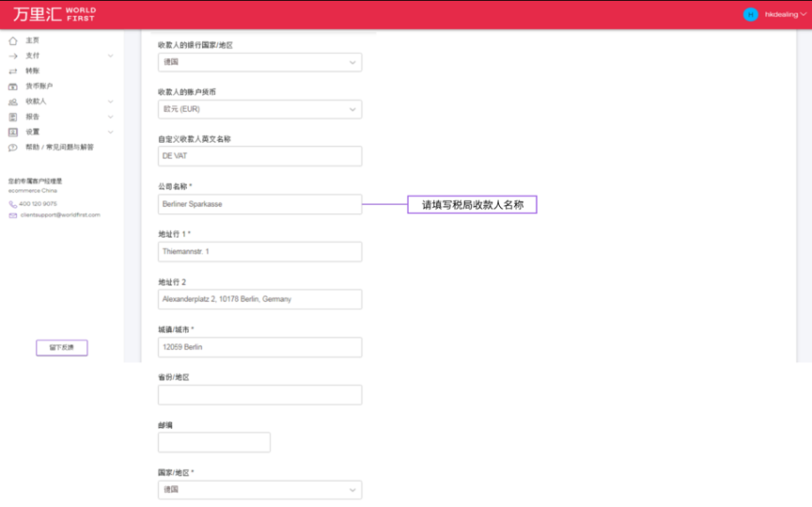Image resolution: width=812 pixels, height=507 pixels.
Task: Click the empty 邮编 postal code field
Action: [214, 443]
